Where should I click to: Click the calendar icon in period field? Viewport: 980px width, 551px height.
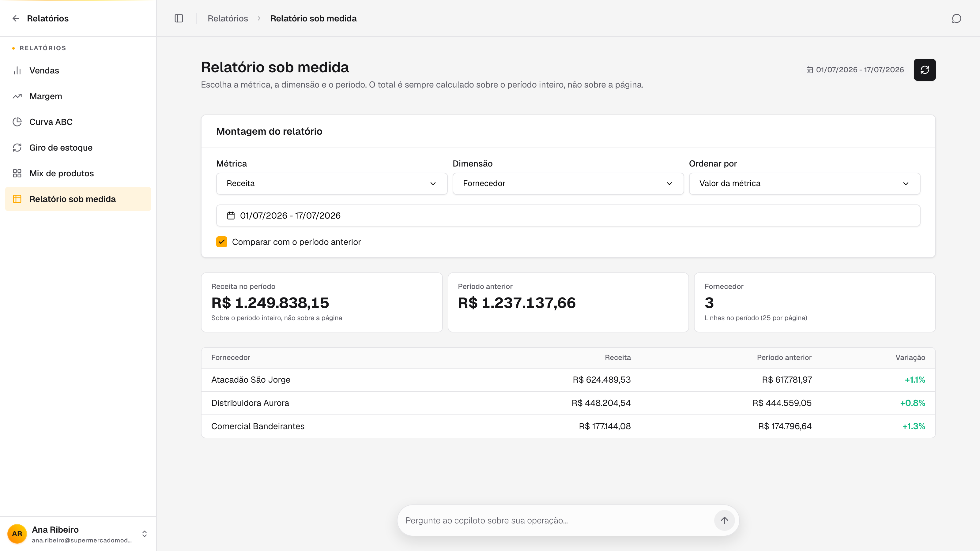coord(231,216)
